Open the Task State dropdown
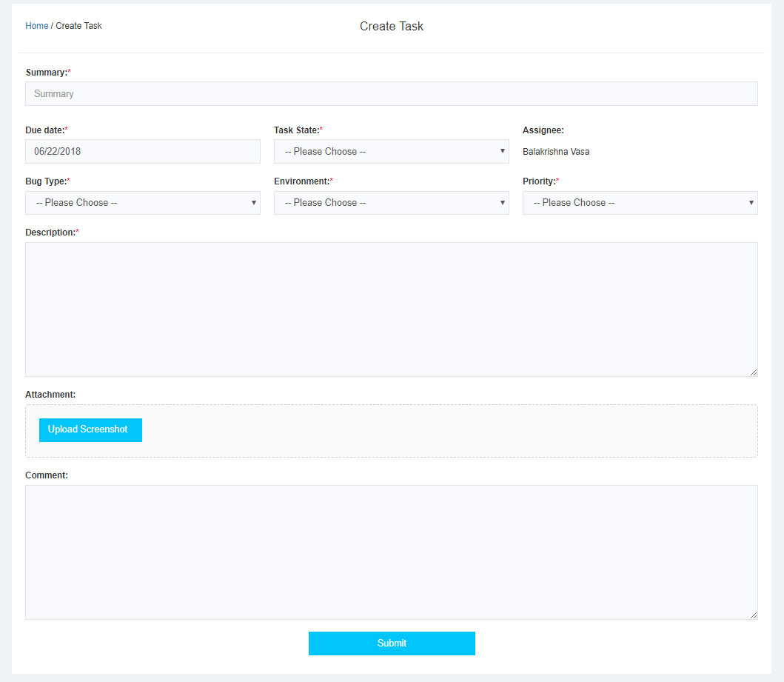This screenshot has width=784, height=682. 391,152
